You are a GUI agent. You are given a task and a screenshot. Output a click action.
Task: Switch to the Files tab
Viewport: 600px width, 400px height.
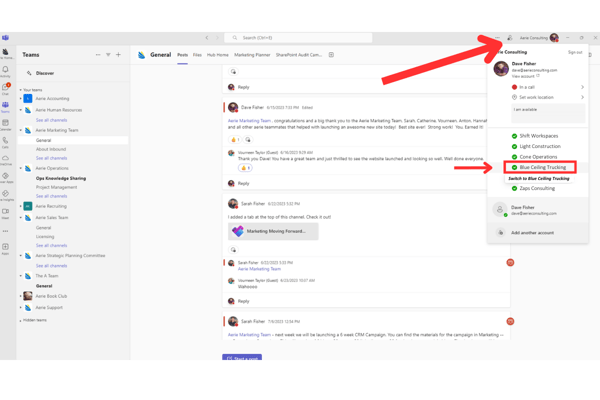(197, 55)
